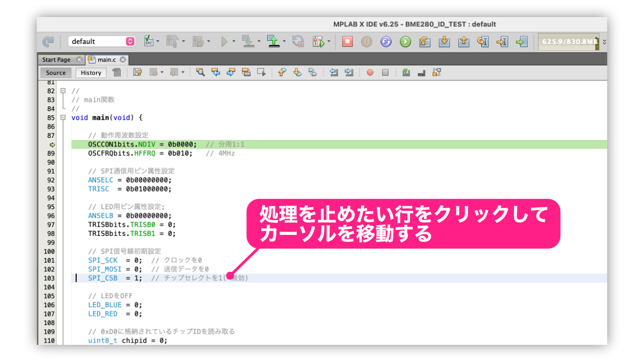Image resolution: width=644 pixels, height=362 pixels.
Task: Expand the Run Project dropdown arrow
Action: pos(233,41)
